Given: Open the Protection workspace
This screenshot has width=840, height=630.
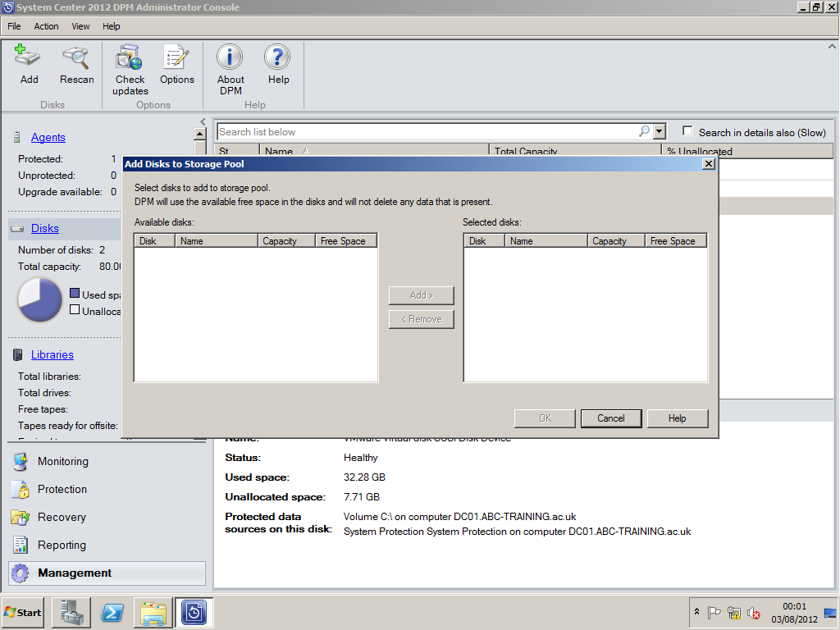Looking at the screenshot, I should [62, 489].
